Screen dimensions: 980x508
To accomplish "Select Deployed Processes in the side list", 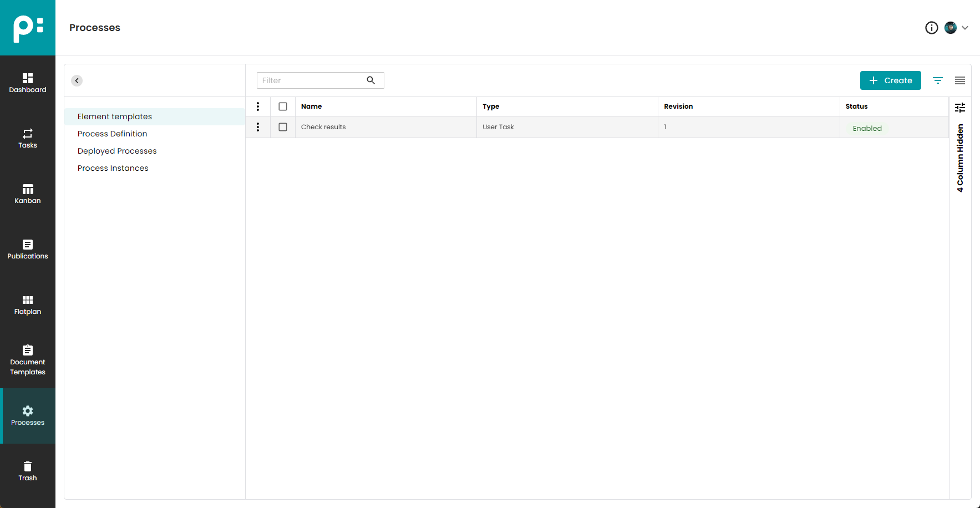I will coord(117,151).
